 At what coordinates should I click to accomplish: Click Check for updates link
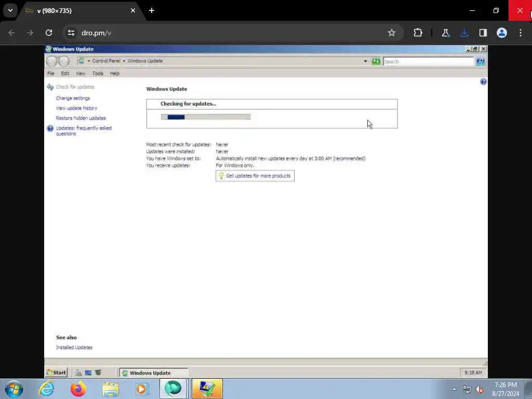pos(75,87)
